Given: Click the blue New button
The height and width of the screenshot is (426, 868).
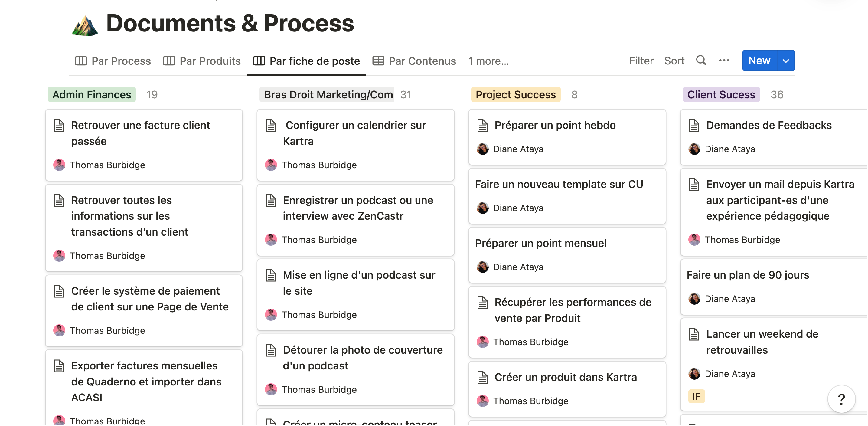Looking at the screenshot, I should tap(759, 61).
